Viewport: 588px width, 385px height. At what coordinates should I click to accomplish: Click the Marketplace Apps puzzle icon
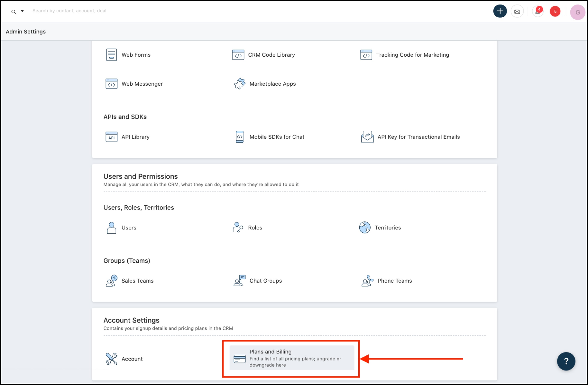[x=239, y=83]
